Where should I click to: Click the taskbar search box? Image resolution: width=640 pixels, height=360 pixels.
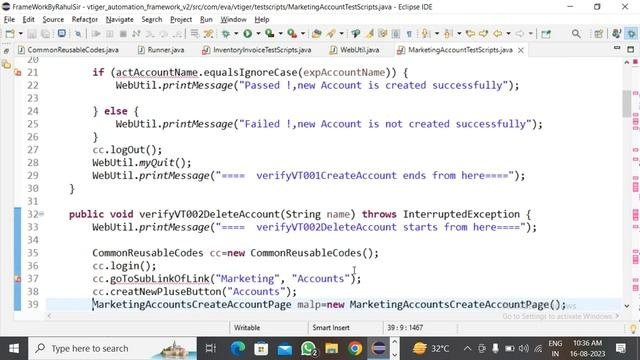coord(112,349)
